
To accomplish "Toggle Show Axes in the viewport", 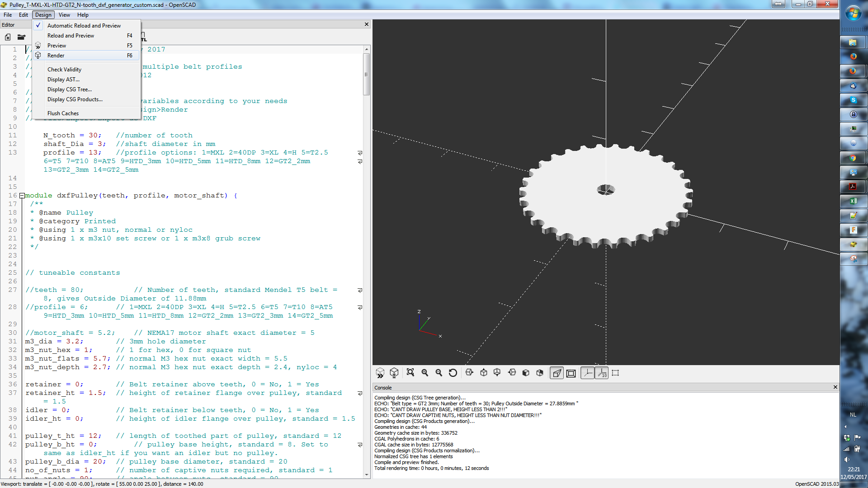I will [x=587, y=373].
